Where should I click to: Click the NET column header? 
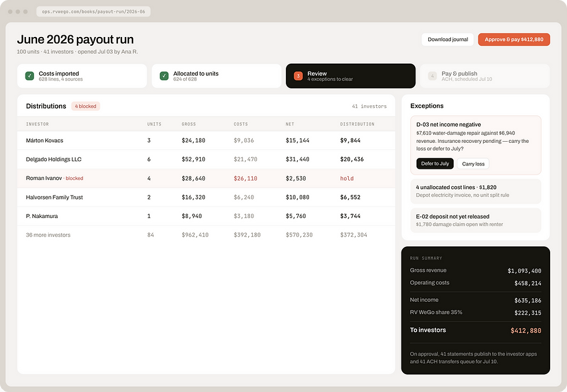[x=290, y=124]
